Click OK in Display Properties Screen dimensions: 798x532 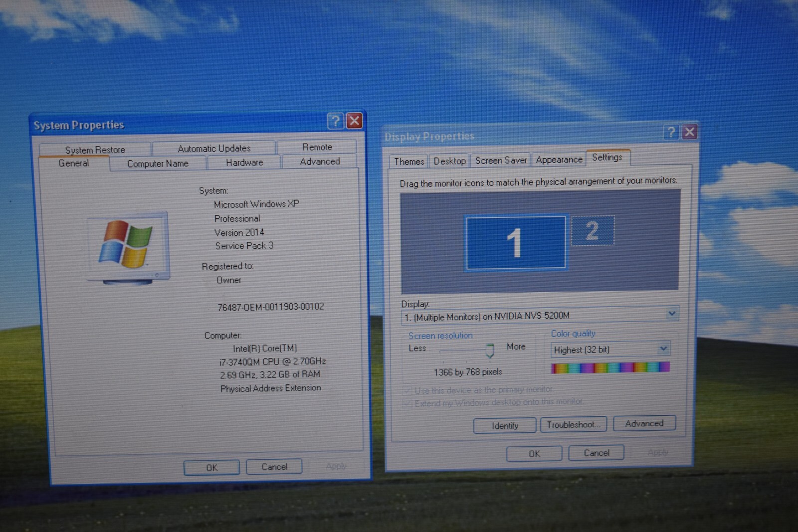tap(534, 454)
